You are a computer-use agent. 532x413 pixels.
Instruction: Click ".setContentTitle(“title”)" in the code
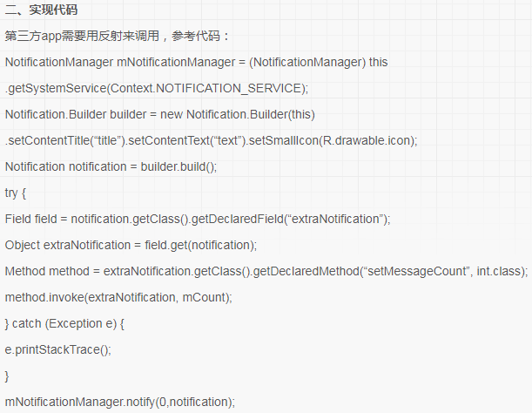coord(64,141)
